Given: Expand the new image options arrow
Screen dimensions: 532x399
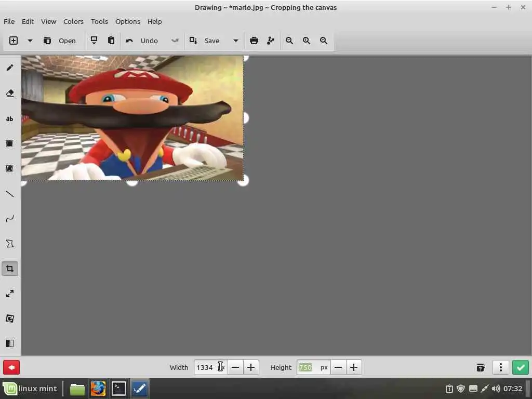Looking at the screenshot, I should click(x=30, y=41).
